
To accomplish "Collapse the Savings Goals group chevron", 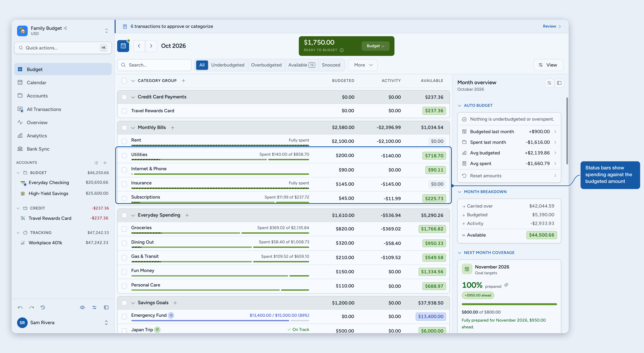I will tap(133, 303).
